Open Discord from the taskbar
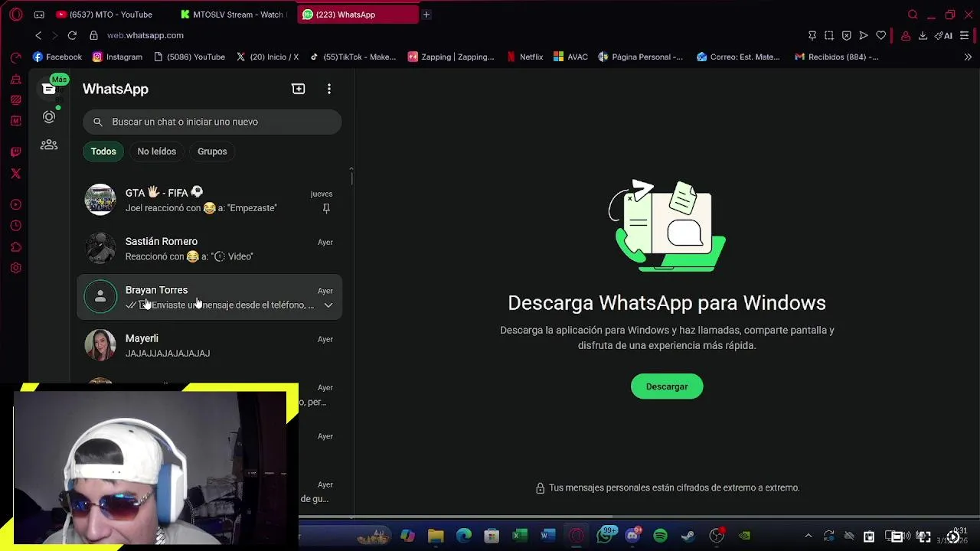This screenshot has width=980, height=551. [632, 536]
